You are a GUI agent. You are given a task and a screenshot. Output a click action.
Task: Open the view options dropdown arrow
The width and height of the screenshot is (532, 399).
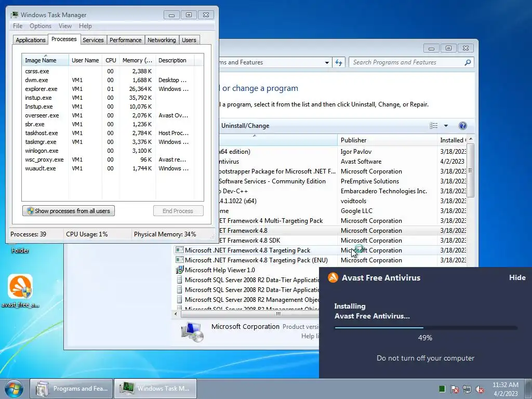tap(446, 126)
